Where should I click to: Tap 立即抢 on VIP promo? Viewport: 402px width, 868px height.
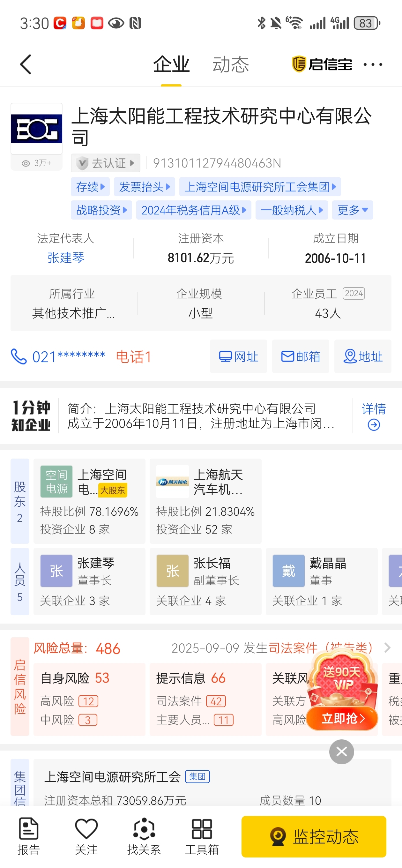tap(342, 718)
